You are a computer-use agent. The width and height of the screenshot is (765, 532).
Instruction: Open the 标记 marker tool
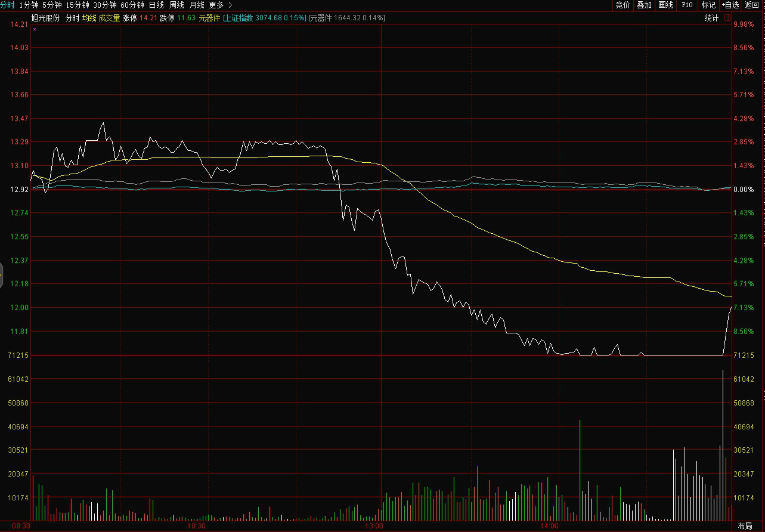(x=708, y=5)
